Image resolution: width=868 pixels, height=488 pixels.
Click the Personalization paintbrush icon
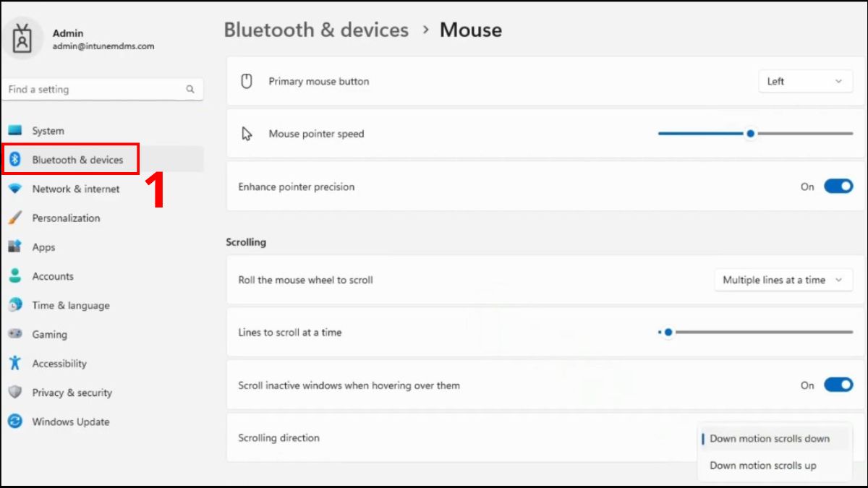click(15, 218)
